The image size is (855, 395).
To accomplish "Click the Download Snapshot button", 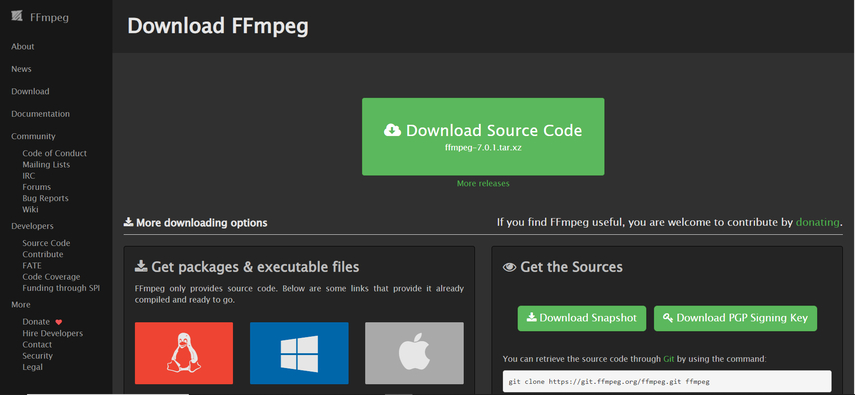I will (582, 318).
